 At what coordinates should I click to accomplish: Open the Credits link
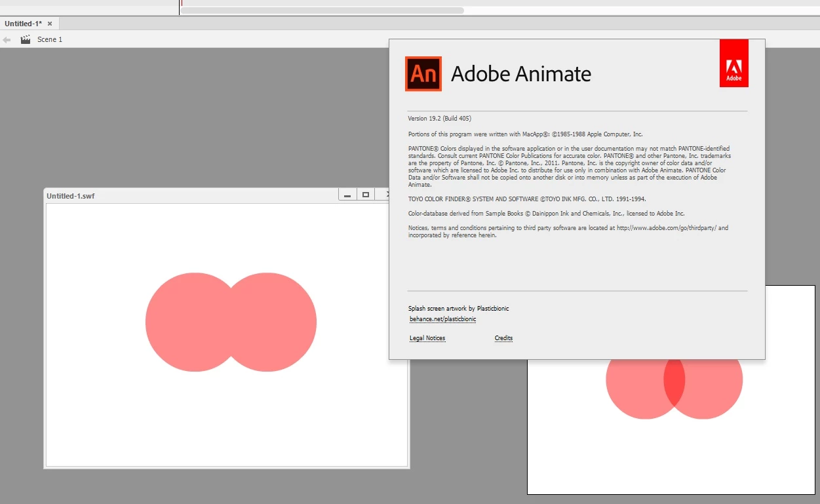503,338
